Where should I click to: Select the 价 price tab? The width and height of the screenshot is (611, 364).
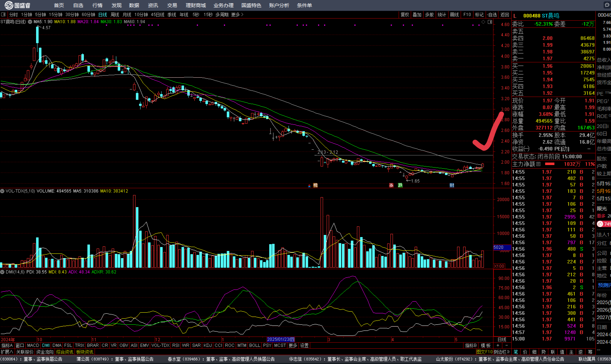point(525,352)
